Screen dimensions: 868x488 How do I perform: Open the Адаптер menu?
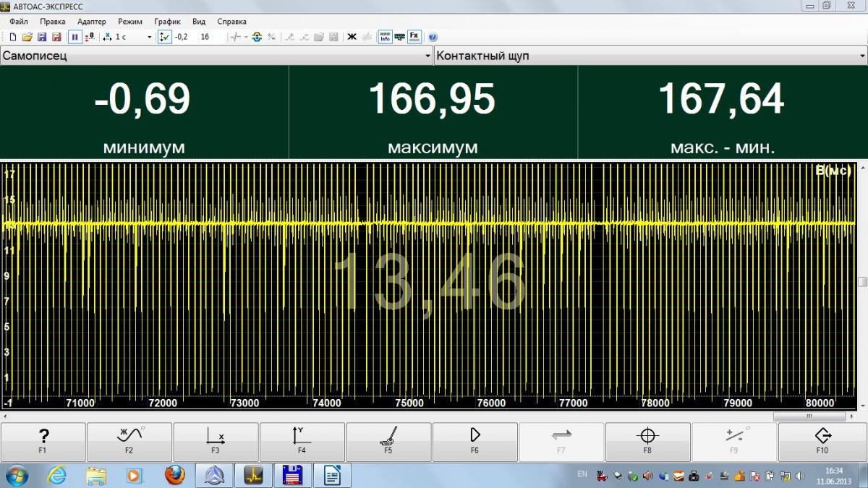pyautogui.click(x=91, y=22)
